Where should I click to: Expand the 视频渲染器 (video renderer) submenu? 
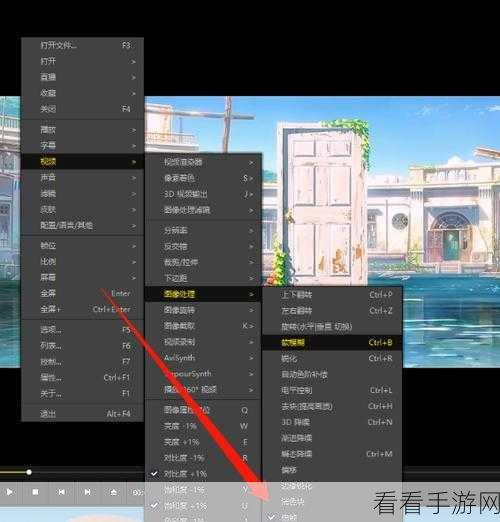tap(203, 162)
